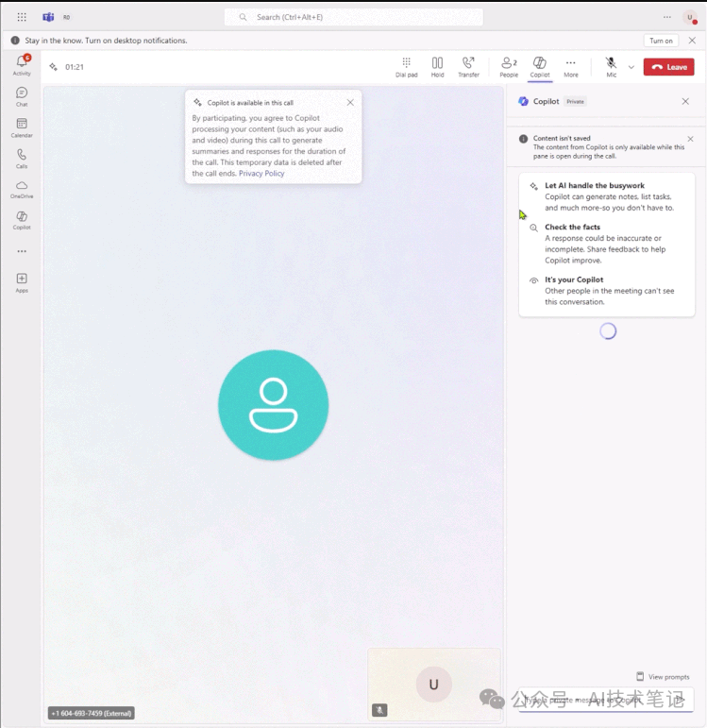Open Activity notifications in sidebar

pyautogui.click(x=22, y=65)
